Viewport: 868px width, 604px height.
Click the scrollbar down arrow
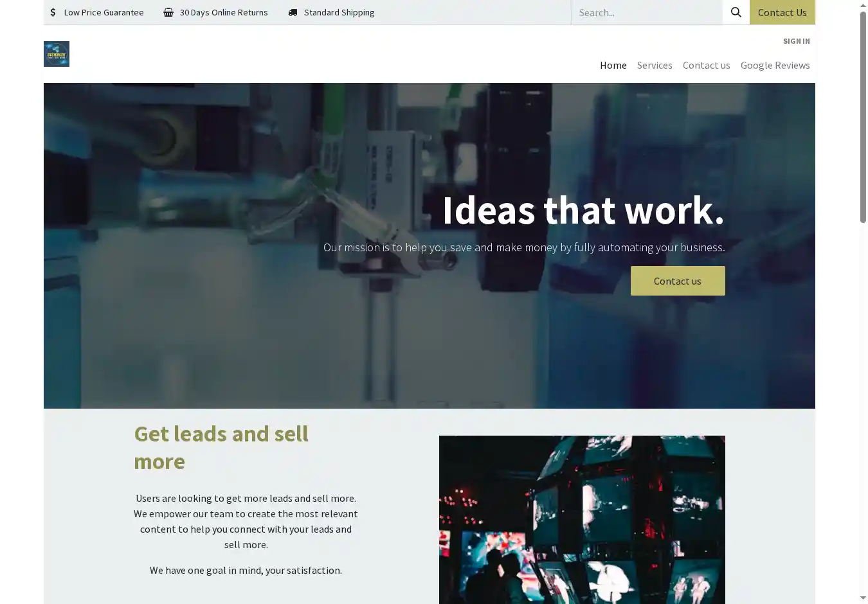pos(863,598)
